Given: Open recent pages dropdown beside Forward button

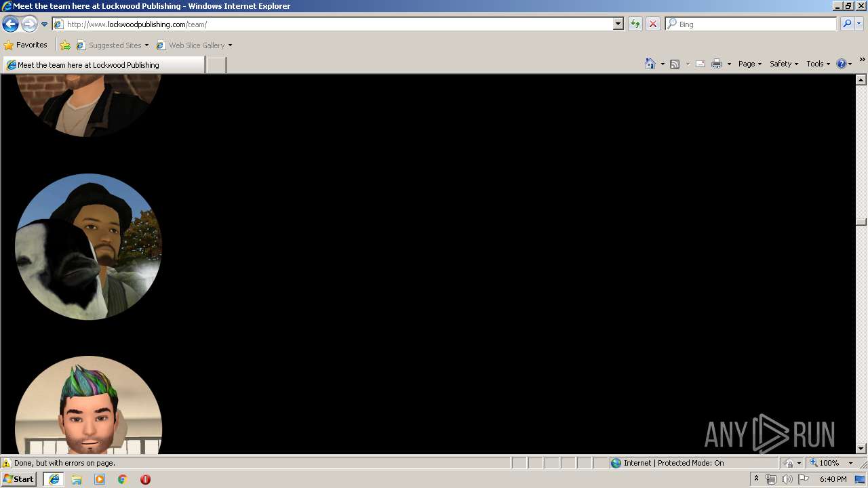Looking at the screenshot, I should (45, 24).
